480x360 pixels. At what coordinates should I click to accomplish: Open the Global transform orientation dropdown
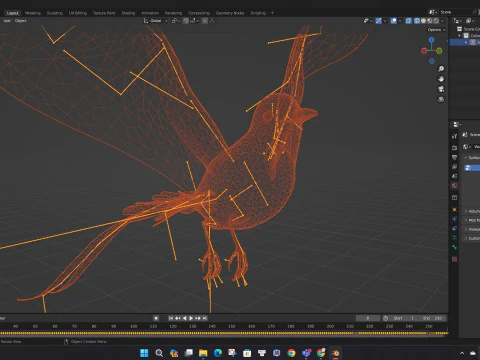tap(156, 21)
